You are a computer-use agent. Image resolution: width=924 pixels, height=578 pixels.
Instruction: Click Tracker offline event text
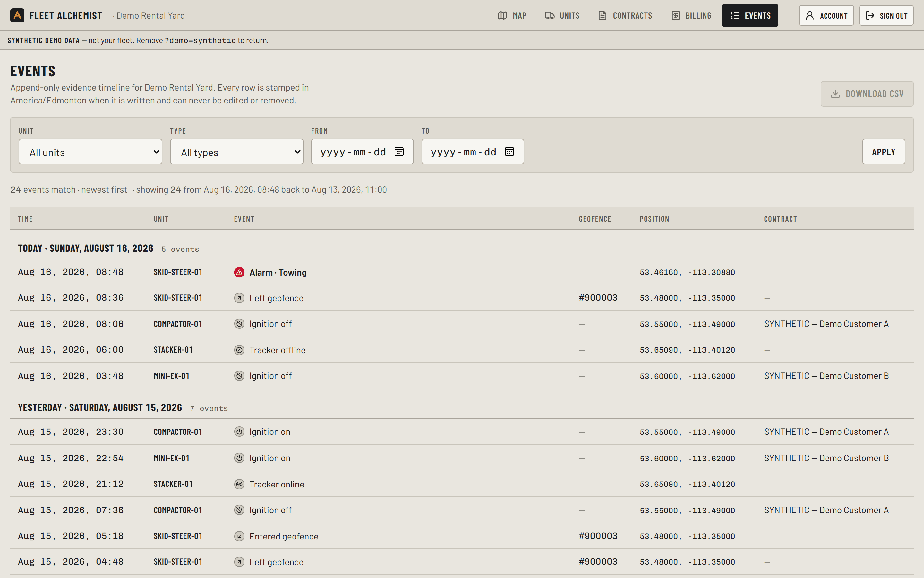click(278, 350)
